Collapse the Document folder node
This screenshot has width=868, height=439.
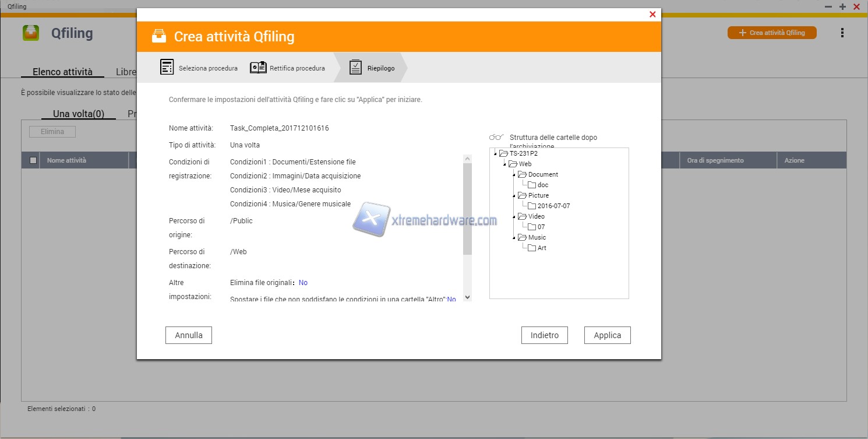(x=514, y=175)
